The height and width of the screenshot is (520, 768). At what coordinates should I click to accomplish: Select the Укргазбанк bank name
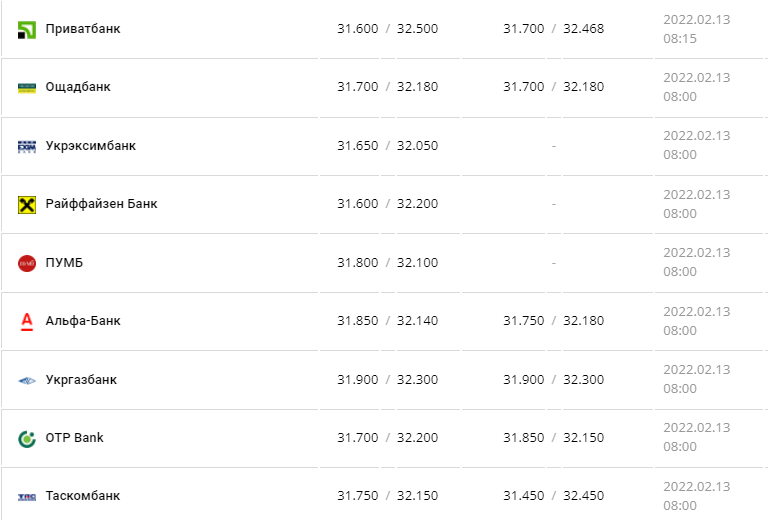click(x=81, y=380)
